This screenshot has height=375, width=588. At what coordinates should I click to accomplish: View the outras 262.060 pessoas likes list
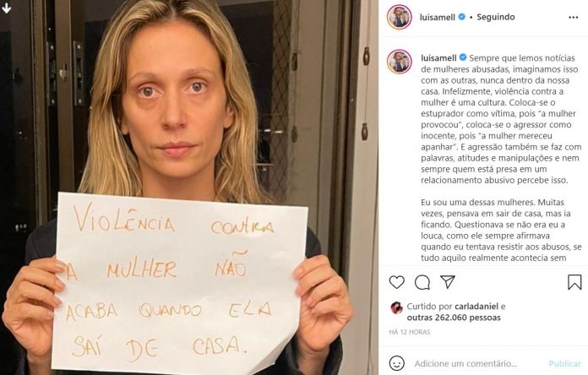pyautogui.click(x=454, y=318)
